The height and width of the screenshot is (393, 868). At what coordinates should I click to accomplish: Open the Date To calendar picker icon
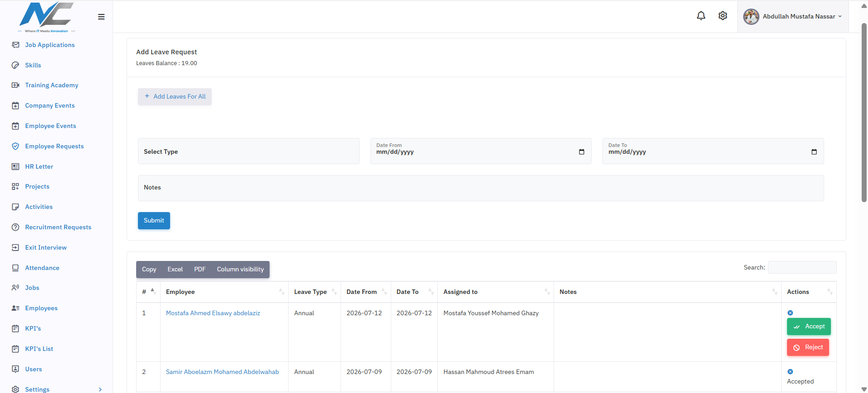(814, 152)
